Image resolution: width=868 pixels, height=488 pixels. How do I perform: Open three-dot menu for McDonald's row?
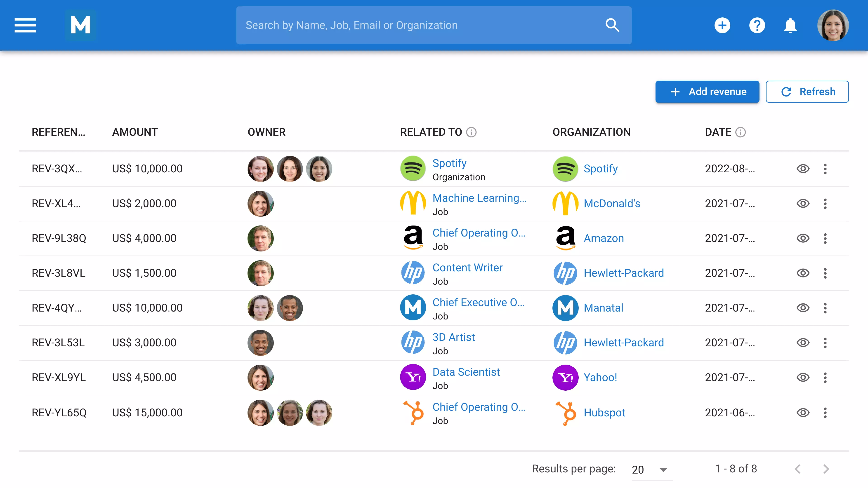coord(825,203)
